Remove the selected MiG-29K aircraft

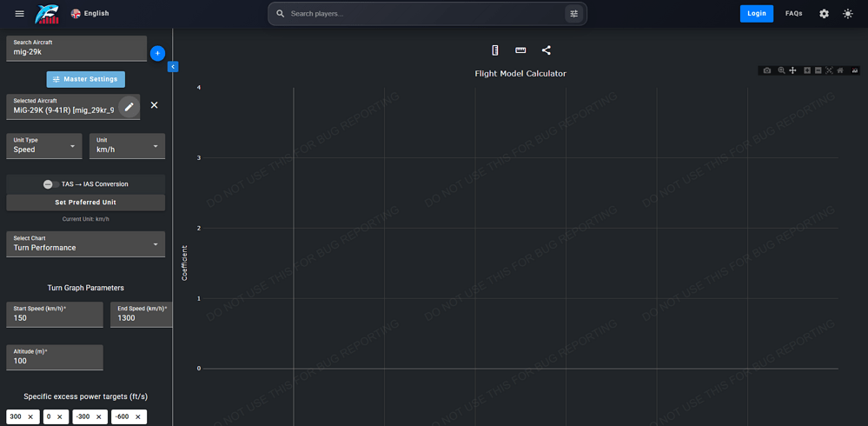click(155, 105)
